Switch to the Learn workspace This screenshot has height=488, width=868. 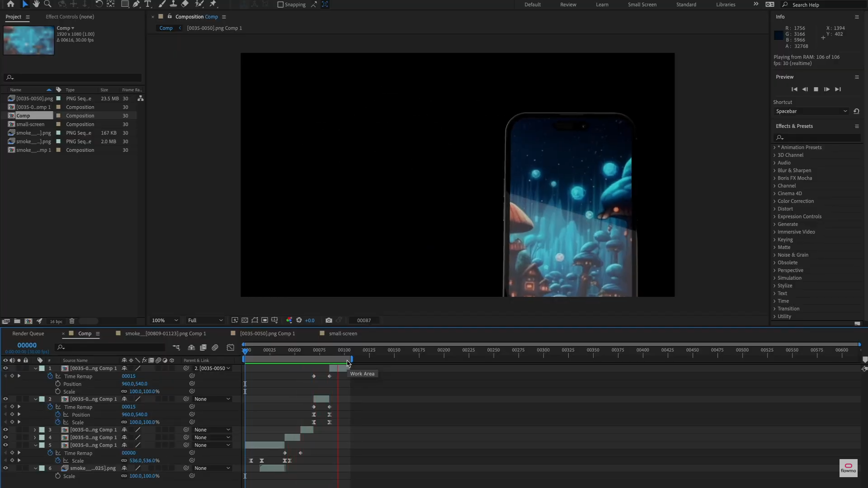point(602,5)
